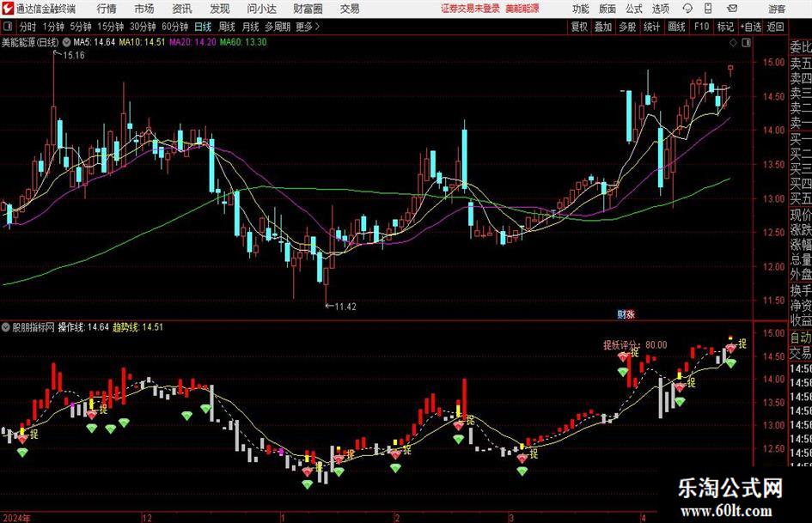
Task: Open the 行情 menu
Action: click(x=107, y=9)
